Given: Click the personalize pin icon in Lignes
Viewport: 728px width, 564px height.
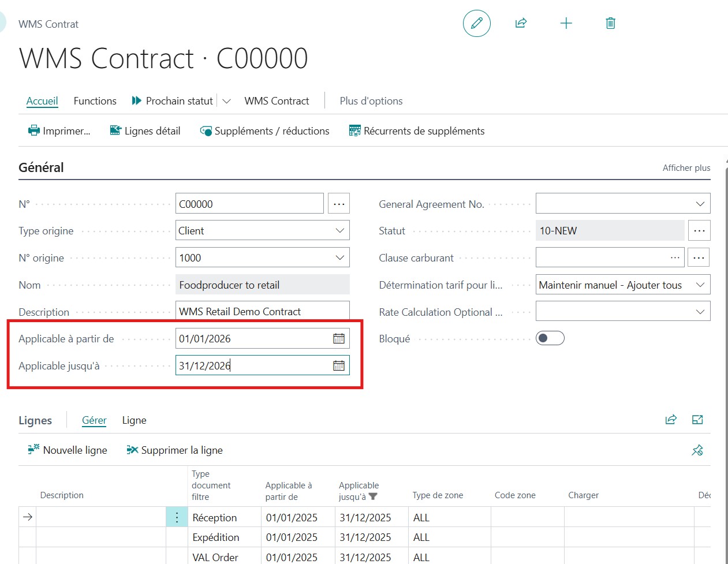Looking at the screenshot, I should [x=697, y=450].
